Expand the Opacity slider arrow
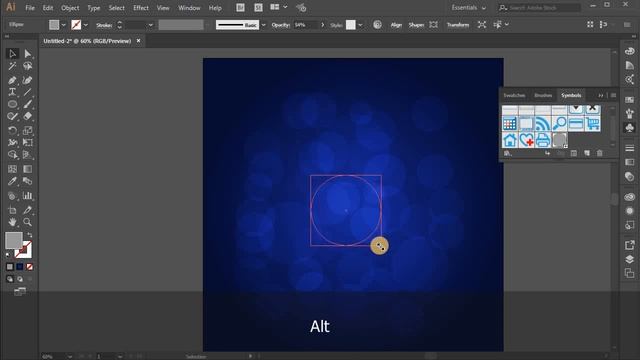The image size is (640, 360). coord(322,25)
